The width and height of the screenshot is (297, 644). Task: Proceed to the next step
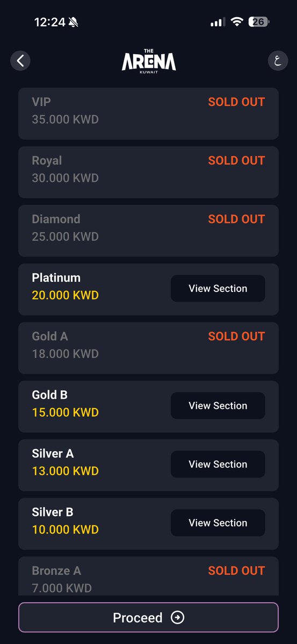[149, 618]
